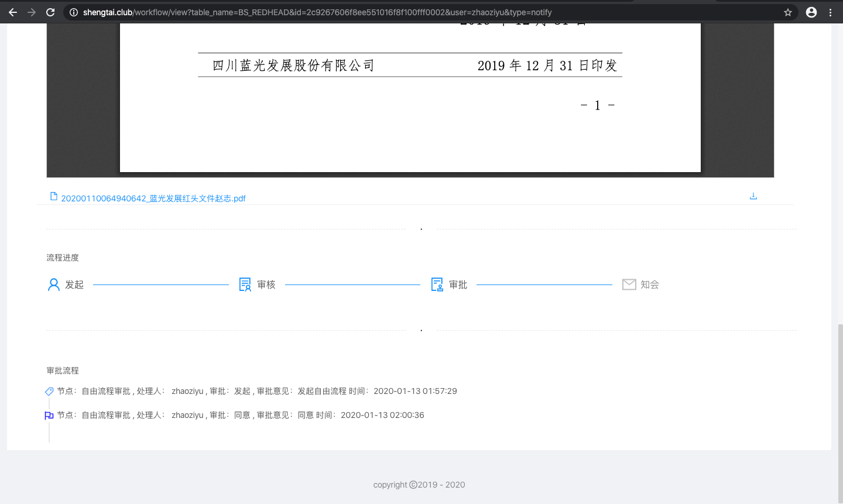Click the flag icon on second approval node
The width and height of the screenshot is (843, 504).
coord(49,414)
